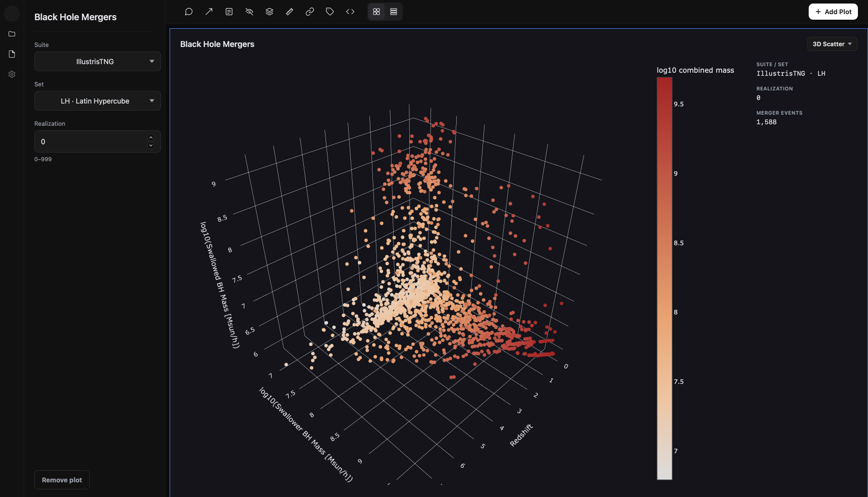Image resolution: width=868 pixels, height=497 pixels.
Task: Click the REALIZATION label in info panel
Action: 775,88
